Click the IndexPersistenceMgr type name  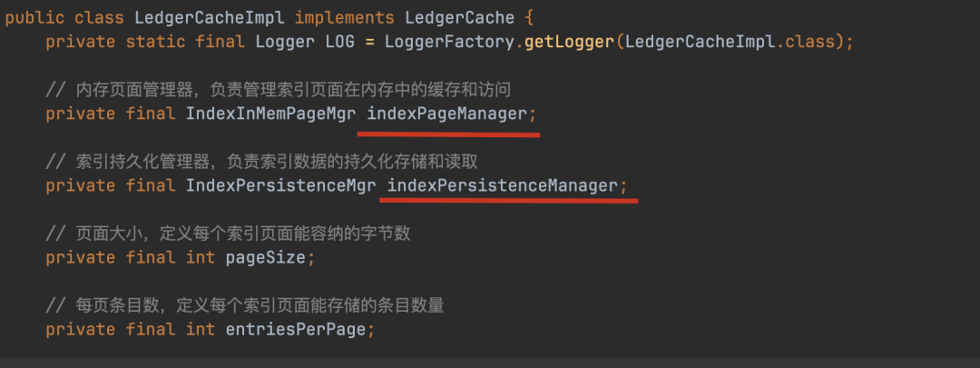(280, 186)
